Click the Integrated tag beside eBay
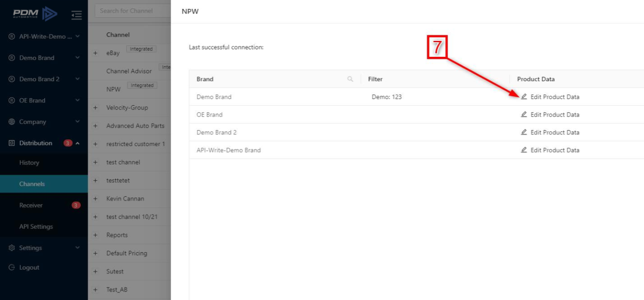This screenshot has height=300, width=644. [141, 49]
